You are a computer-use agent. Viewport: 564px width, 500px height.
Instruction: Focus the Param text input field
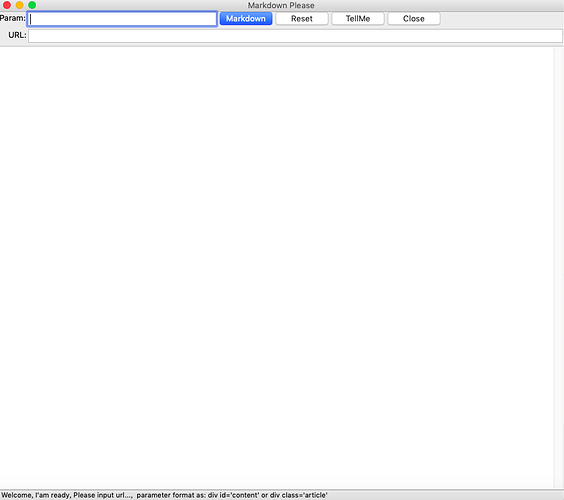[122, 19]
